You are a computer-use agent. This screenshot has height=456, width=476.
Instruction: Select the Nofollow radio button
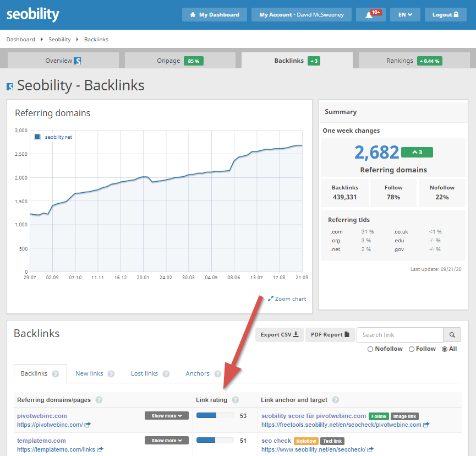(371, 349)
